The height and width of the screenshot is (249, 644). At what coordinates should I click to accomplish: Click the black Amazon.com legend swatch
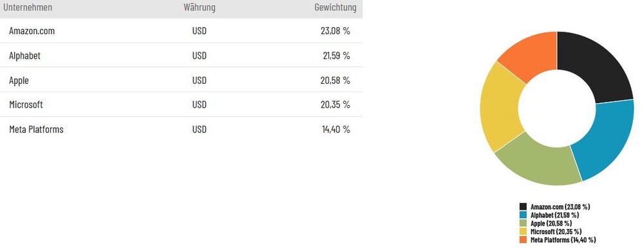[523, 206]
